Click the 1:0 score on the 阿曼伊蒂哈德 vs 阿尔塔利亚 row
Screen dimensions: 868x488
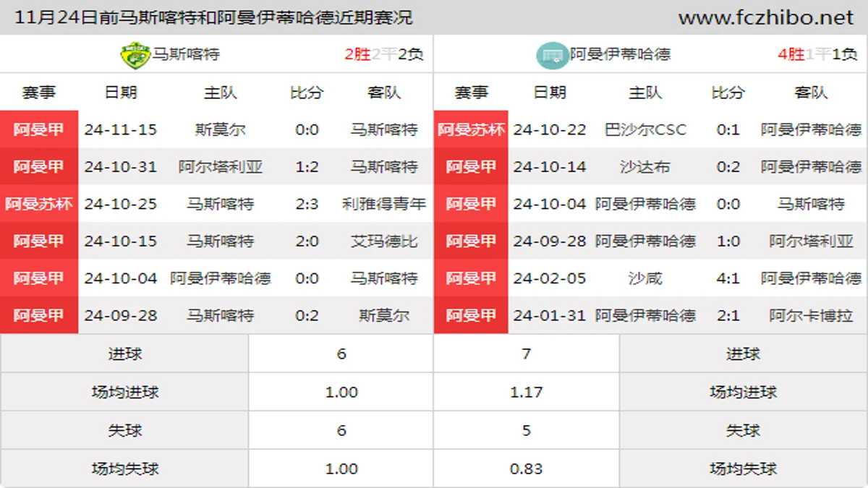(x=728, y=241)
